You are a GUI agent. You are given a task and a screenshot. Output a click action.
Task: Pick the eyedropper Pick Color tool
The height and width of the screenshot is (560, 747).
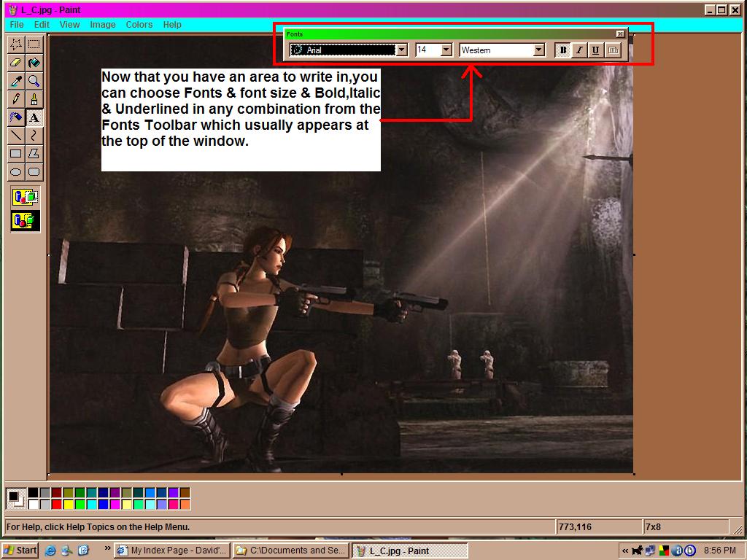pyautogui.click(x=15, y=81)
